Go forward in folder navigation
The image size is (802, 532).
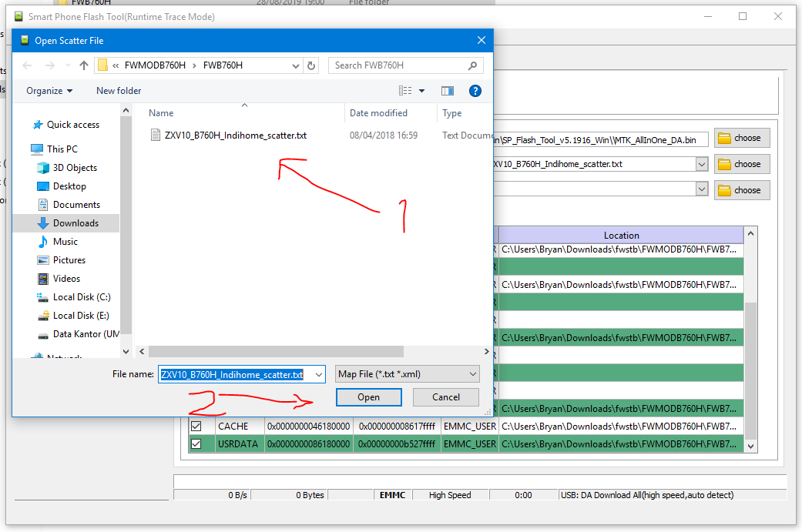[49, 65]
